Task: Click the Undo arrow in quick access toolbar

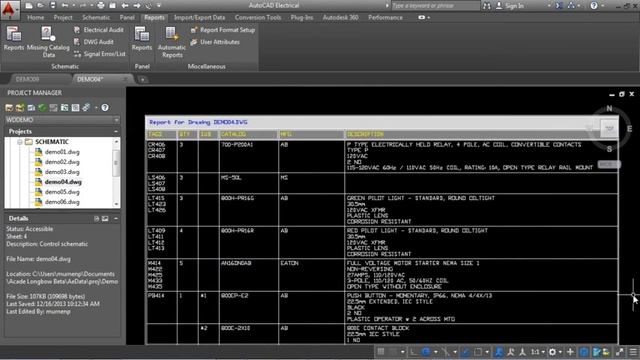Action: tap(65, 6)
